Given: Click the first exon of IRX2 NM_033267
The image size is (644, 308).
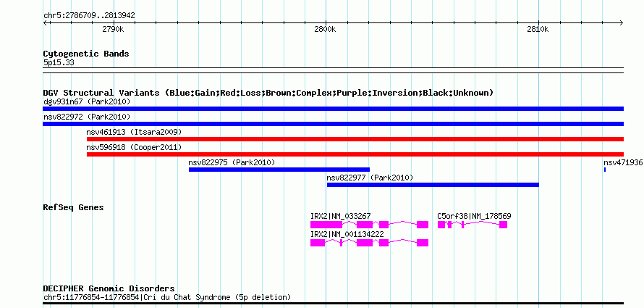Looking at the screenshot, I should 326,225.
